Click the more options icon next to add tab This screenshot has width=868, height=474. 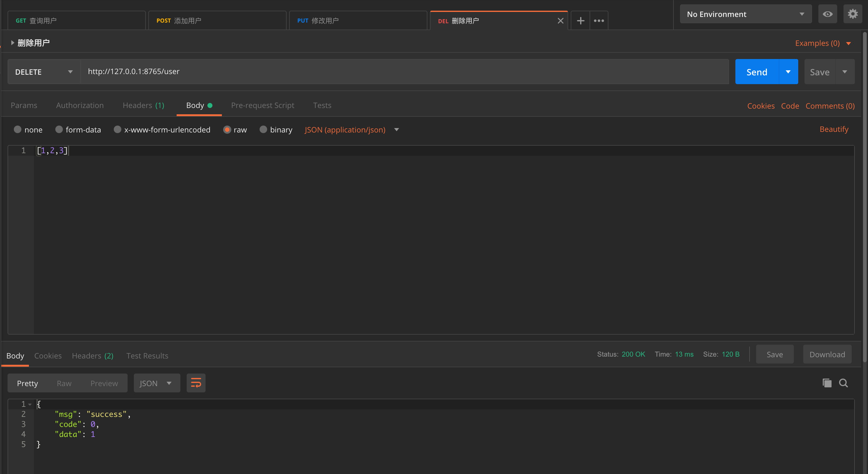click(598, 20)
